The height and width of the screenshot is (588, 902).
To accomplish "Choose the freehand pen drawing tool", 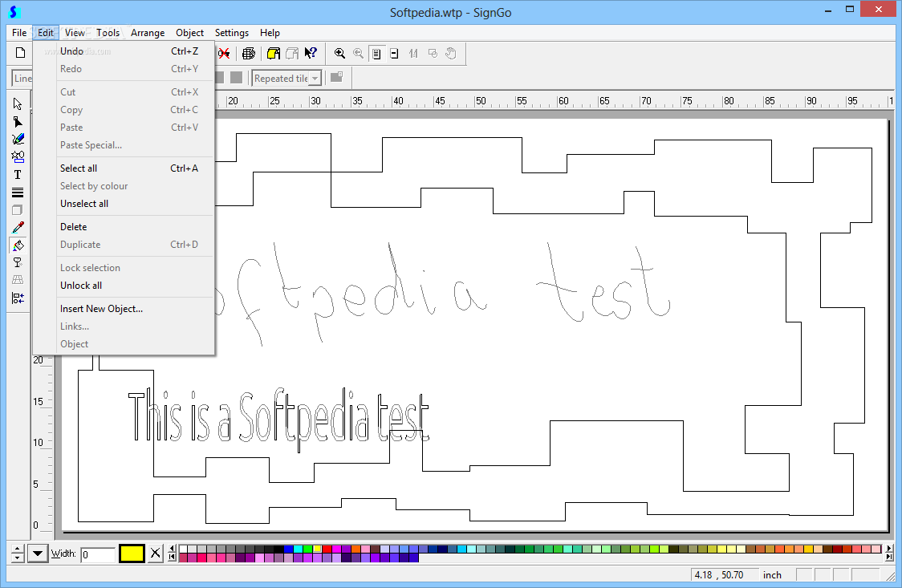I will [x=18, y=139].
